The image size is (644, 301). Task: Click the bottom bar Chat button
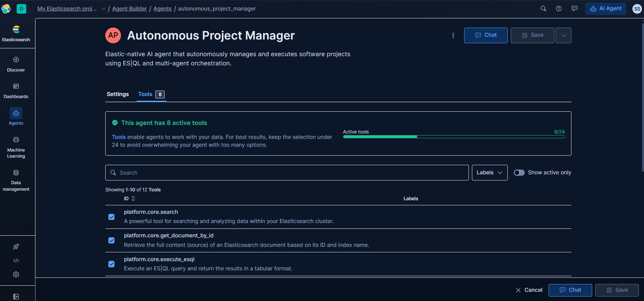click(x=570, y=290)
